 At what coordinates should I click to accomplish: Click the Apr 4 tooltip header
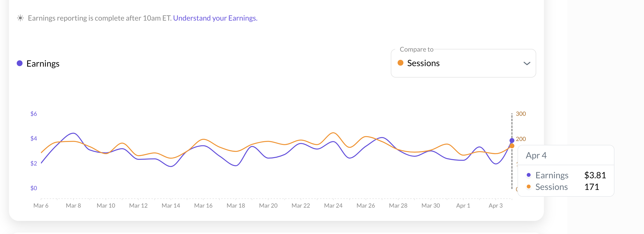[x=536, y=156]
